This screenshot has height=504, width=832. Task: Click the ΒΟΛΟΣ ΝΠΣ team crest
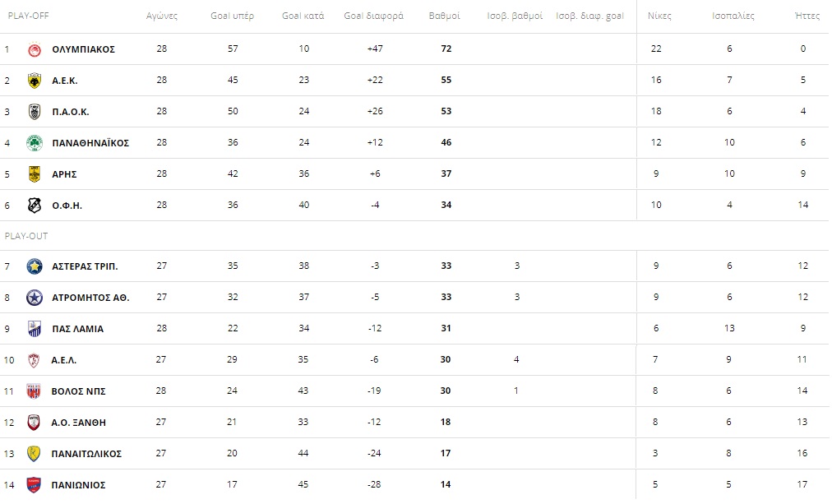point(34,391)
